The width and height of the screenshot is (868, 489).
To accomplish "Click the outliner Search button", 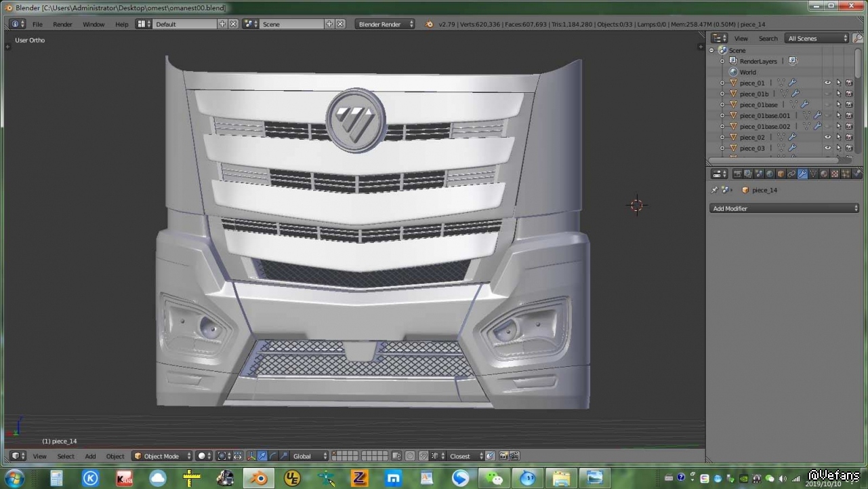I will 768,39.
